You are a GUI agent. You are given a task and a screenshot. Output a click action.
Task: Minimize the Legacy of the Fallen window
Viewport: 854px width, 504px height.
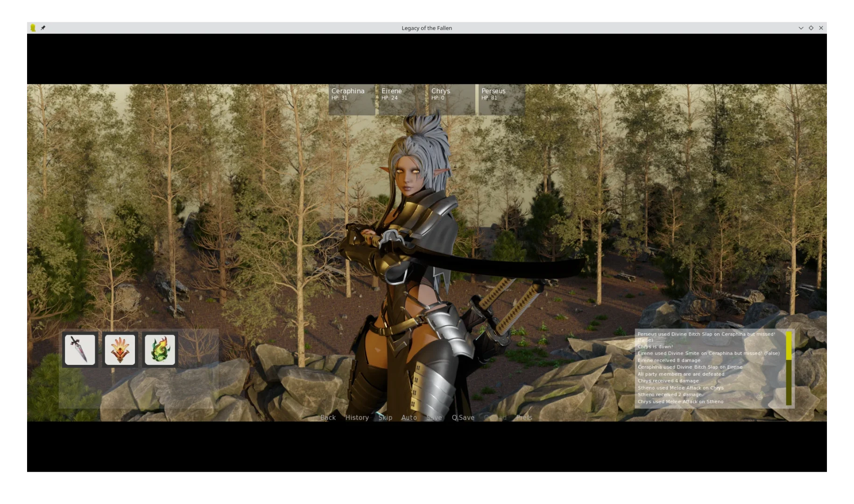(801, 28)
